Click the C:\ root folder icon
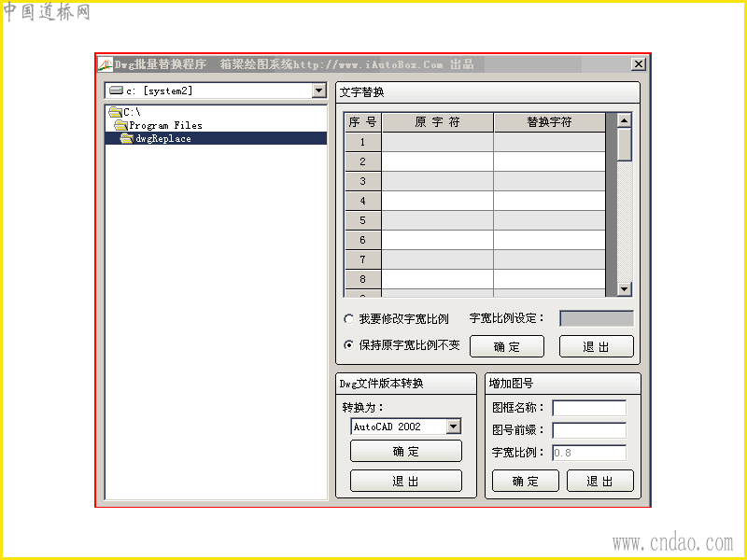The width and height of the screenshot is (747, 560). click(x=115, y=112)
